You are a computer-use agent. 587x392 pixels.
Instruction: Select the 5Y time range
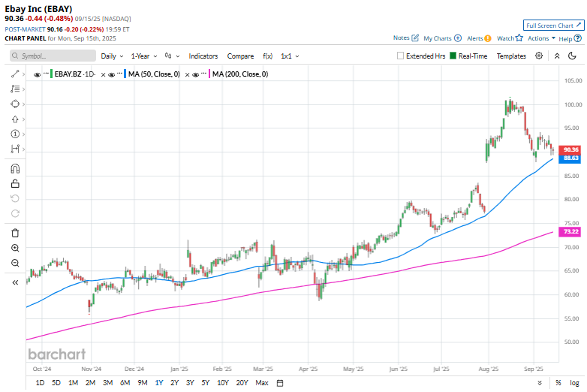tap(206, 383)
